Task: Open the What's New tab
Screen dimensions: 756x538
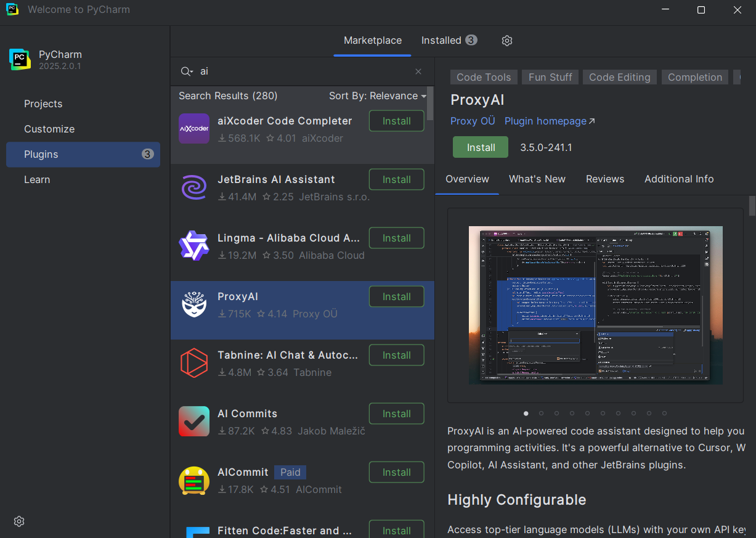Action: [537, 179]
